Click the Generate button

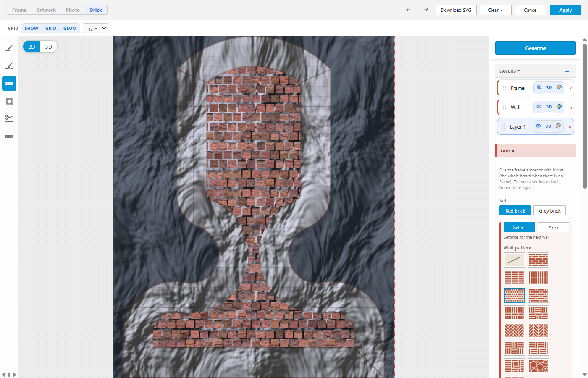[x=535, y=48]
